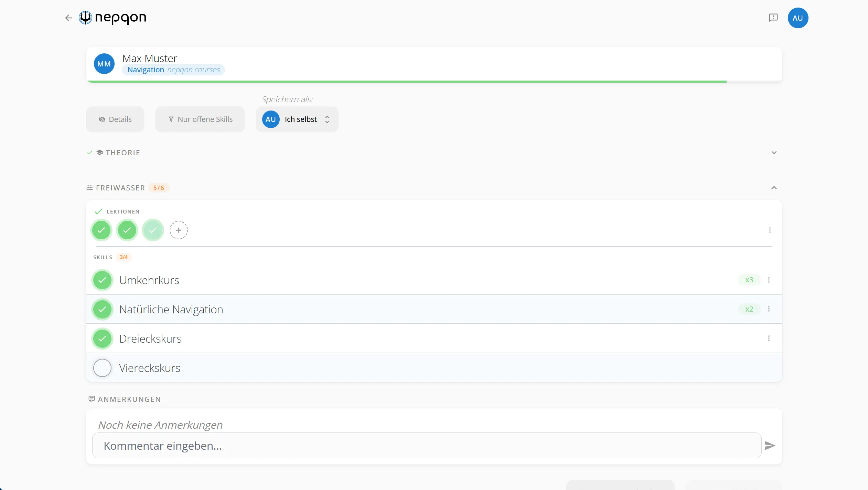This screenshot has height=490, width=868.
Task: Toggle the first lesson checkmark
Action: point(101,230)
